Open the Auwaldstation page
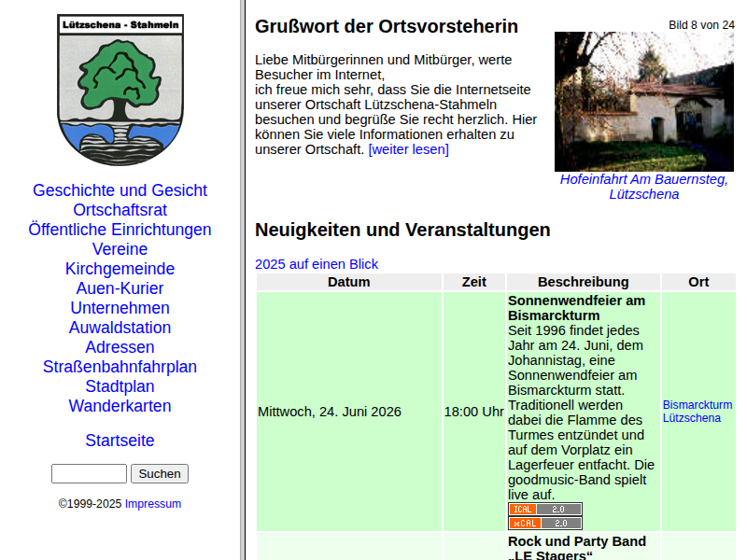747x560 pixels. click(120, 328)
